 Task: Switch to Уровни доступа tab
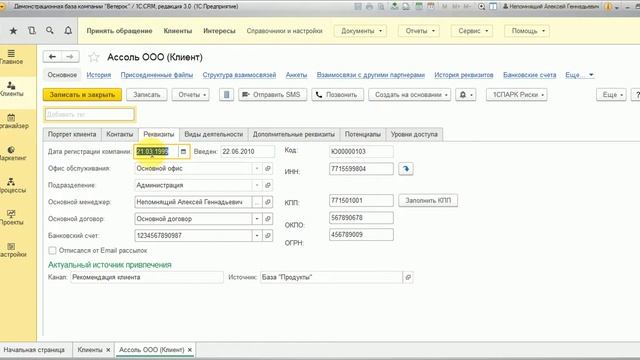coord(414,134)
